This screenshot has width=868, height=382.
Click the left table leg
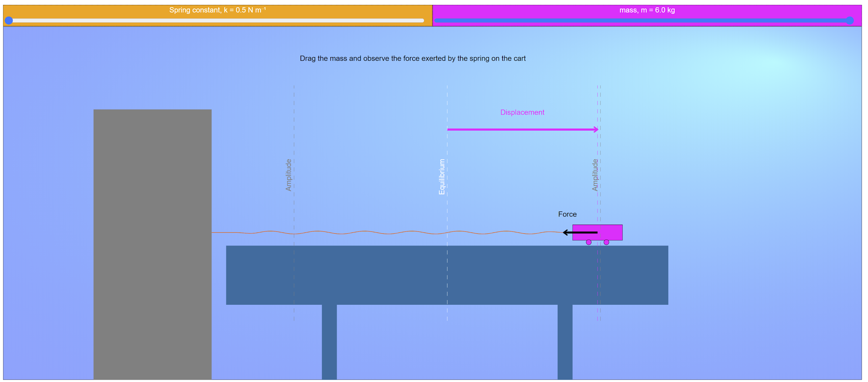tap(329, 342)
